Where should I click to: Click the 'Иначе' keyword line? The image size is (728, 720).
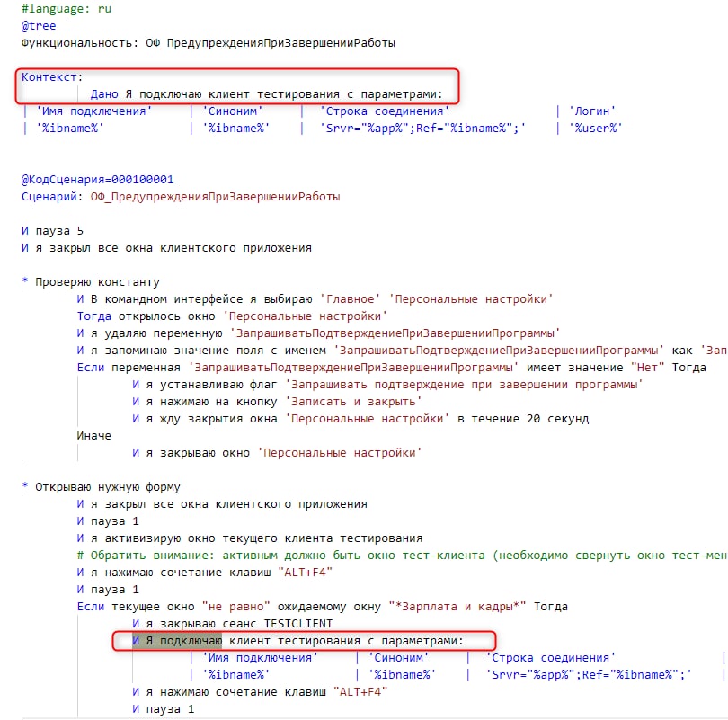pyautogui.click(x=94, y=436)
